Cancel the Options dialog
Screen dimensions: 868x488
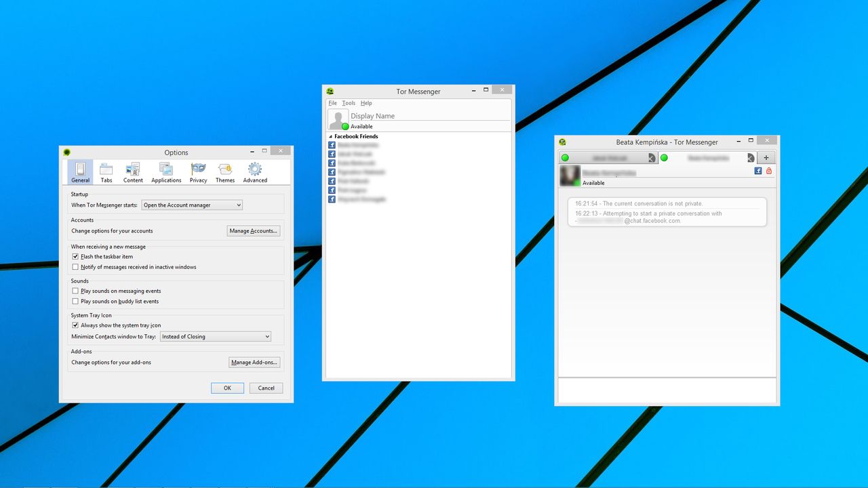pyautogui.click(x=267, y=388)
